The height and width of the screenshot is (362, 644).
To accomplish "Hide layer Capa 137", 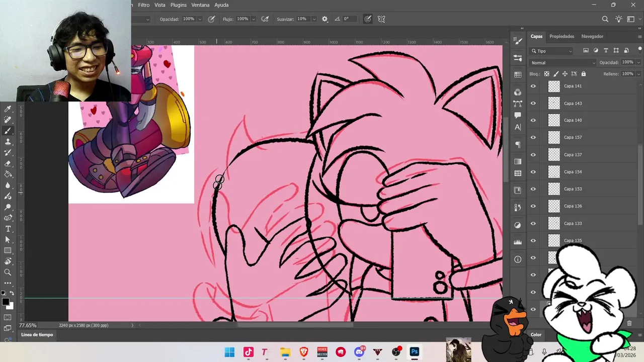I will pyautogui.click(x=533, y=155).
